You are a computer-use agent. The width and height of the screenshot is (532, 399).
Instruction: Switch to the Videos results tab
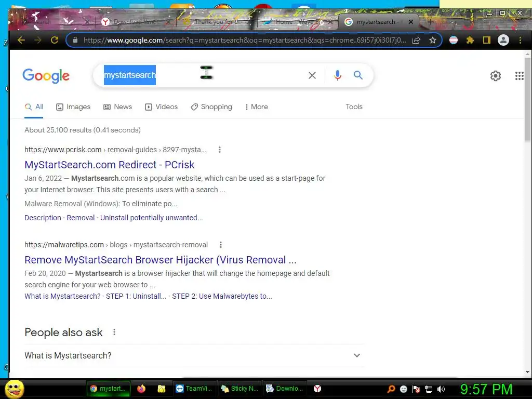(x=161, y=107)
